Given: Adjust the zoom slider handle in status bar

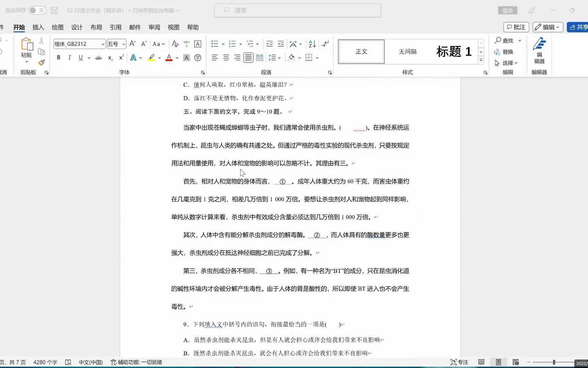Looking at the screenshot, I should pos(554,362).
